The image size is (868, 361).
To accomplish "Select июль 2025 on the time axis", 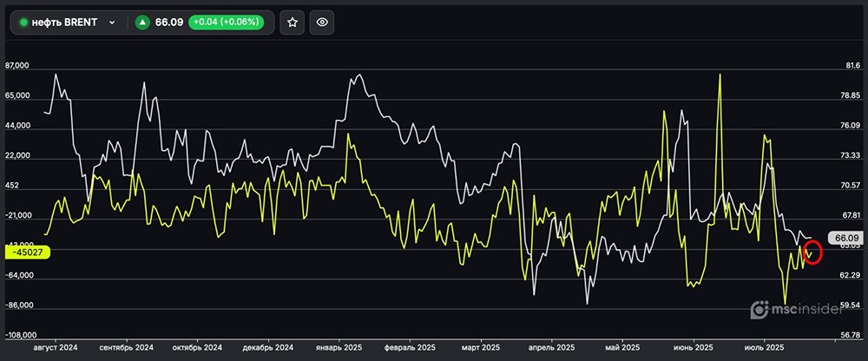I will click(x=764, y=347).
